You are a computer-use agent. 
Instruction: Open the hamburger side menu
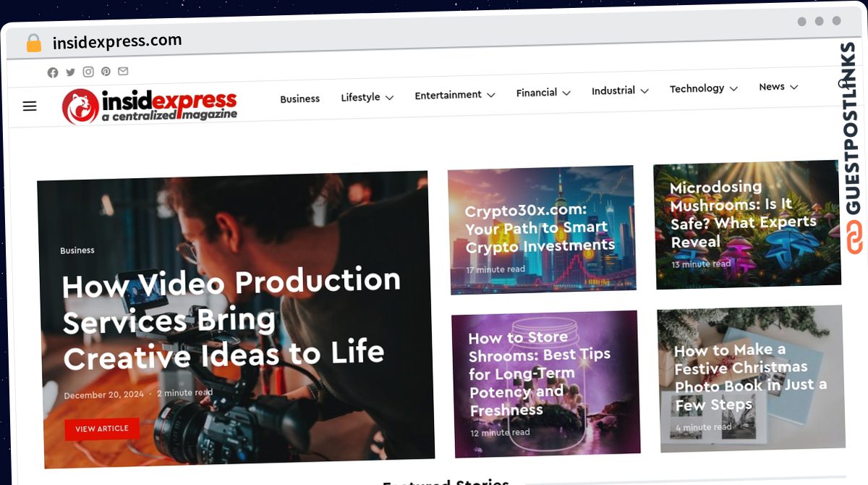click(x=30, y=106)
